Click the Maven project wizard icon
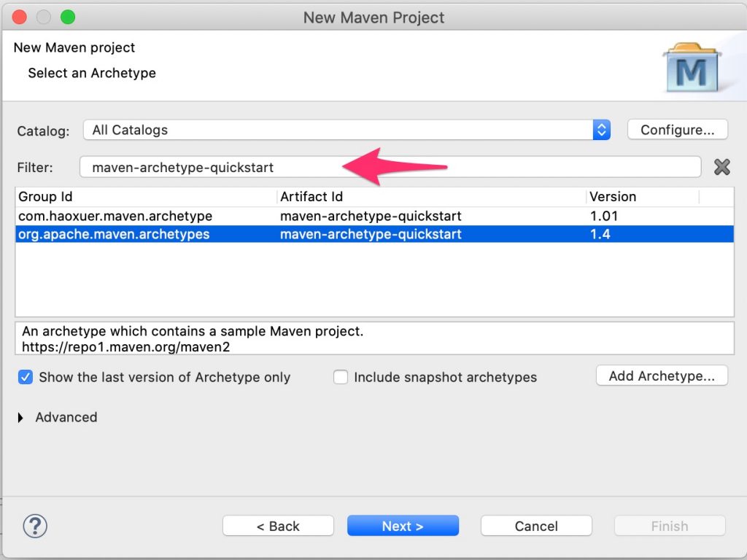 (x=690, y=69)
